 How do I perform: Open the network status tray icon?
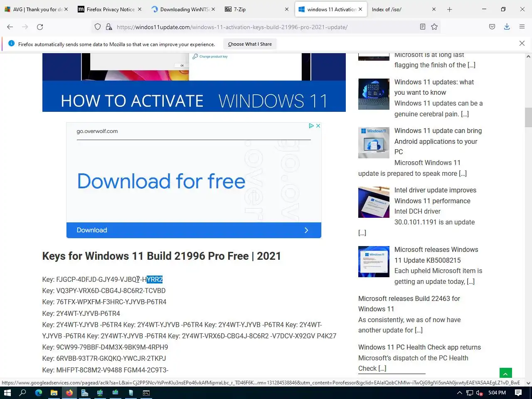tap(470, 393)
